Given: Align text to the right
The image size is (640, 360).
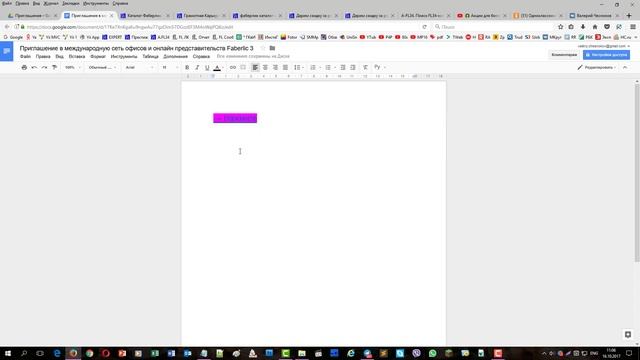Looking at the screenshot, I should coord(275,67).
